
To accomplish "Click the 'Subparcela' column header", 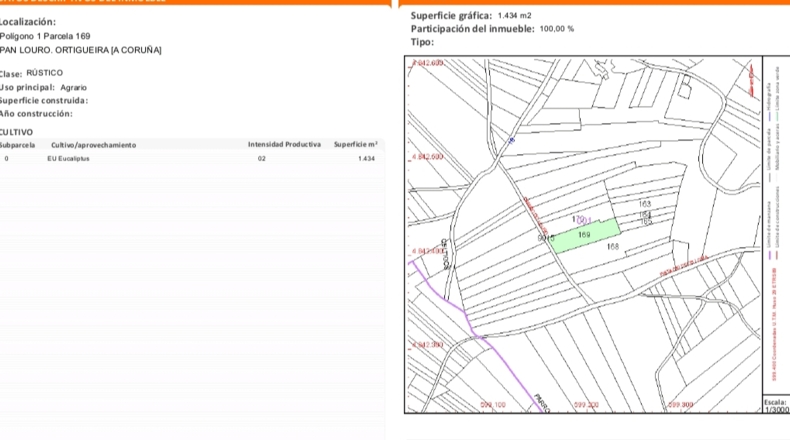I will point(17,145).
